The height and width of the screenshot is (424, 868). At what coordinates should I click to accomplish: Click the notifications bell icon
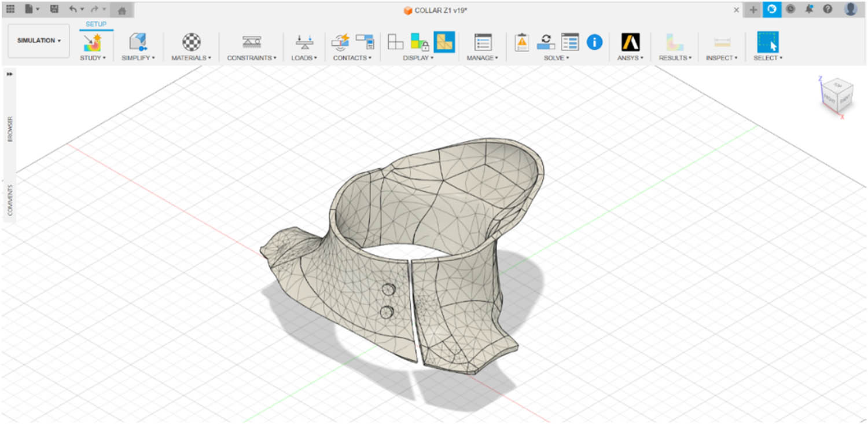click(x=810, y=10)
